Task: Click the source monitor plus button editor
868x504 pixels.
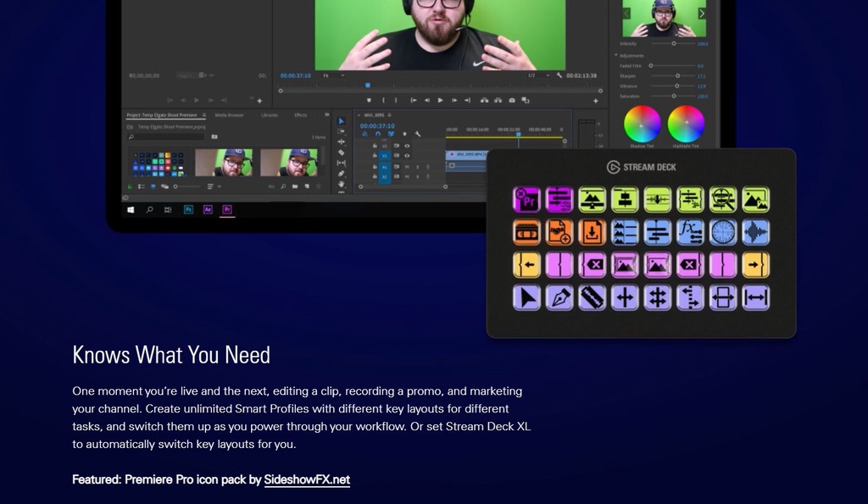Action: [x=259, y=101]
